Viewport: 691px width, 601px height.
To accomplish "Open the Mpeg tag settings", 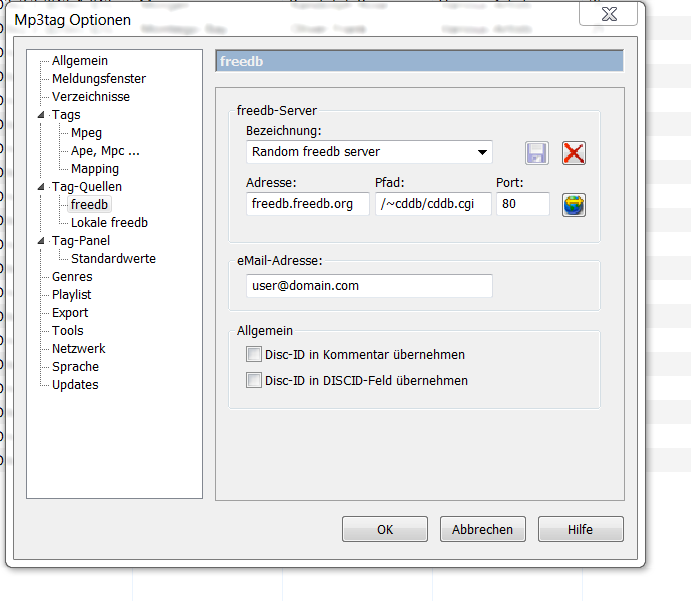I will point(86,133).
